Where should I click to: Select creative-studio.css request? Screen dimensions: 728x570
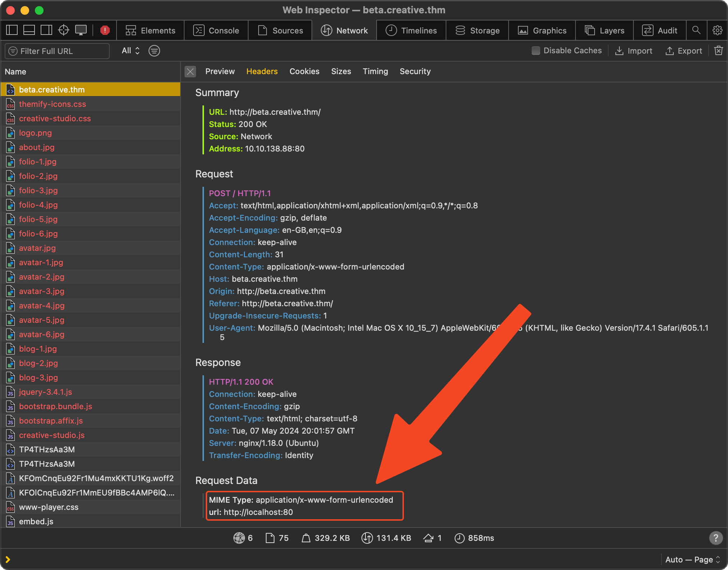coord(90,118)
